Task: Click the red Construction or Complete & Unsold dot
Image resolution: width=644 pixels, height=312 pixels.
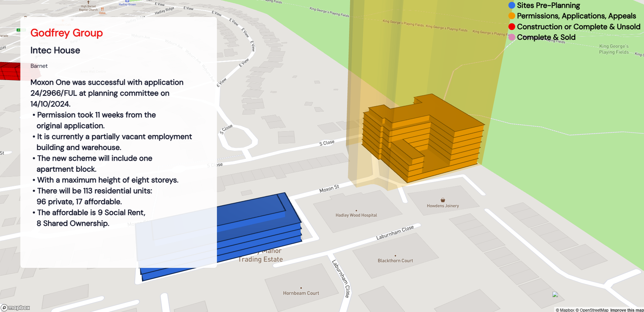Action: [512, 26]
